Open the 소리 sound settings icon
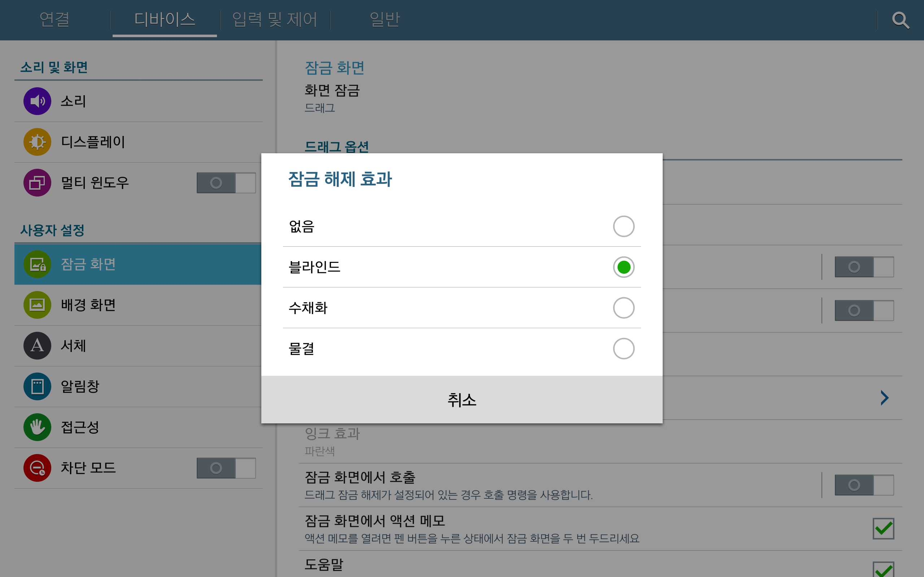924x577 pixels. coord(37,101)
